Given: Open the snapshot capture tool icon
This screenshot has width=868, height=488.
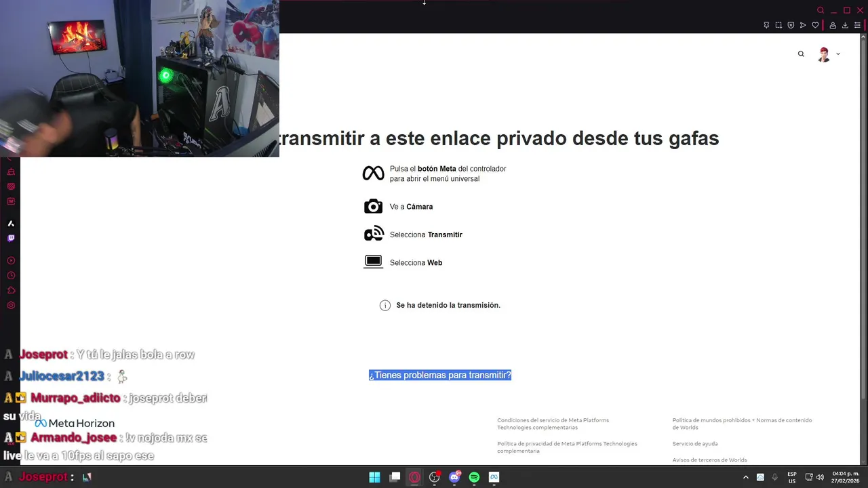Looking at the screenshot, I should tap(778, 25).
